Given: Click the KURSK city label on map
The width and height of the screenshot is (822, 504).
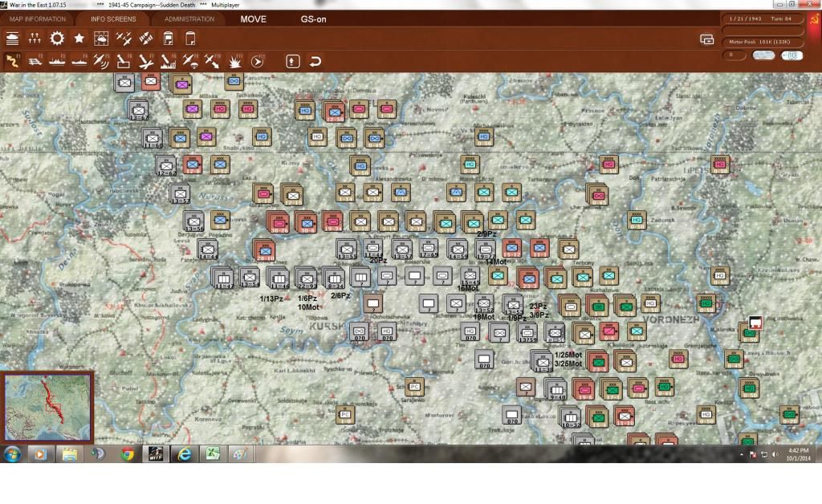Looking at the screenshot, I should 327,327.
